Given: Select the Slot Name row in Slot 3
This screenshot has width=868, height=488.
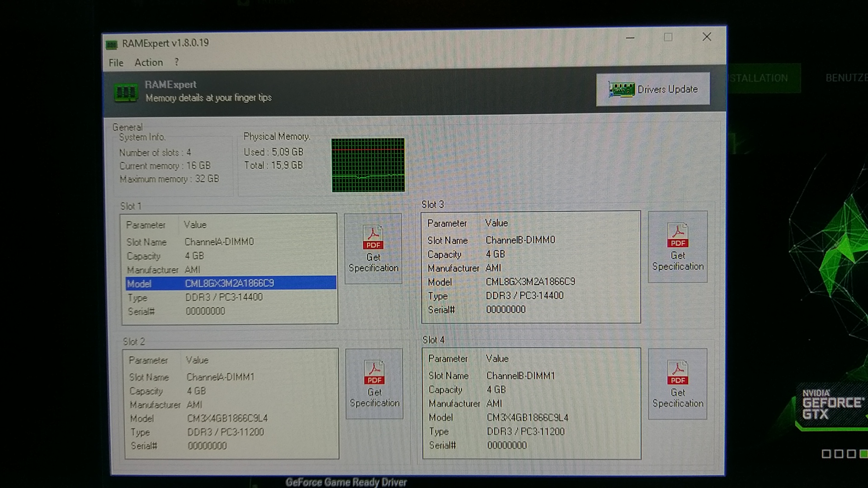Looking at the screenshot, I should 520,240.
